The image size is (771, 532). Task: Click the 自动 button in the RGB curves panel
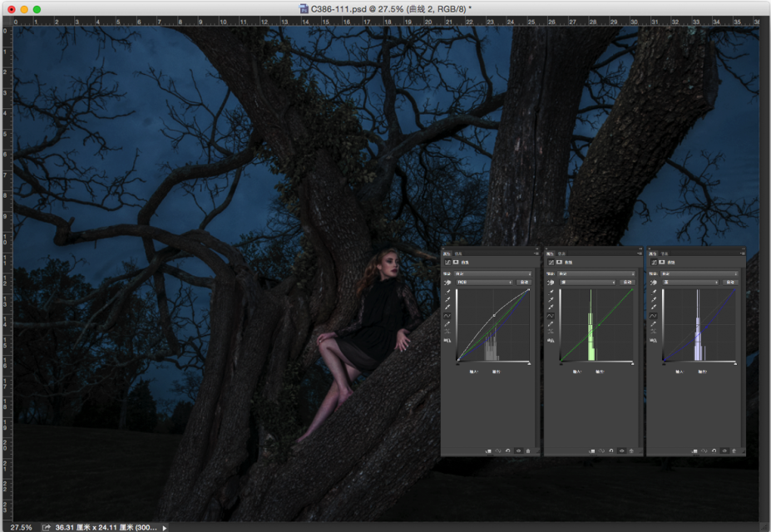pos(524,283)
